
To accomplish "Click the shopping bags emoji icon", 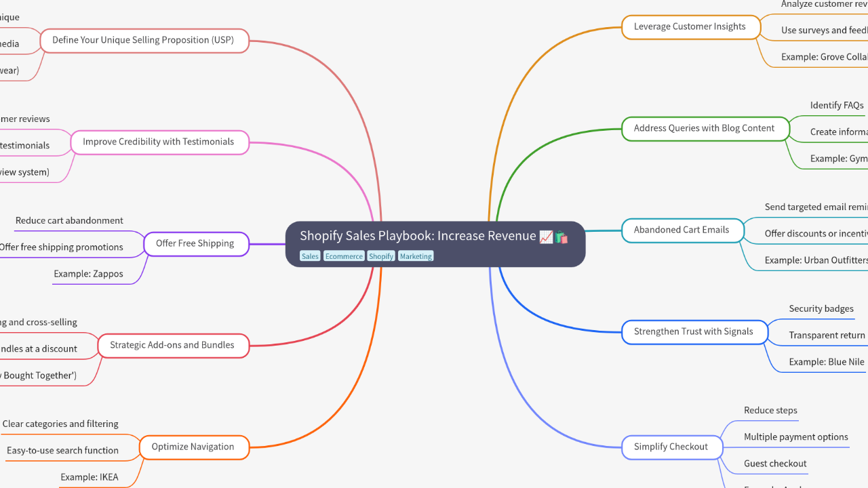I will click(561, 237).
